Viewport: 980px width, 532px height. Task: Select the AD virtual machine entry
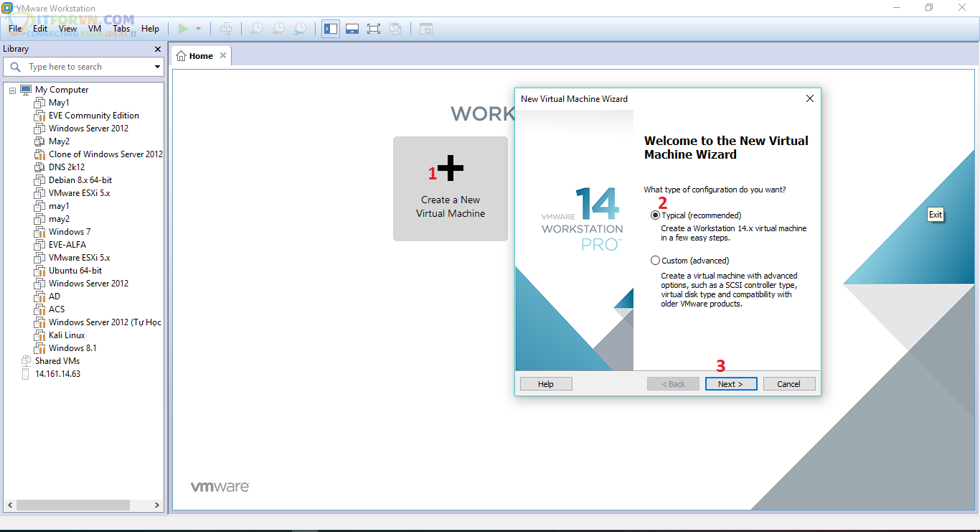55,297
